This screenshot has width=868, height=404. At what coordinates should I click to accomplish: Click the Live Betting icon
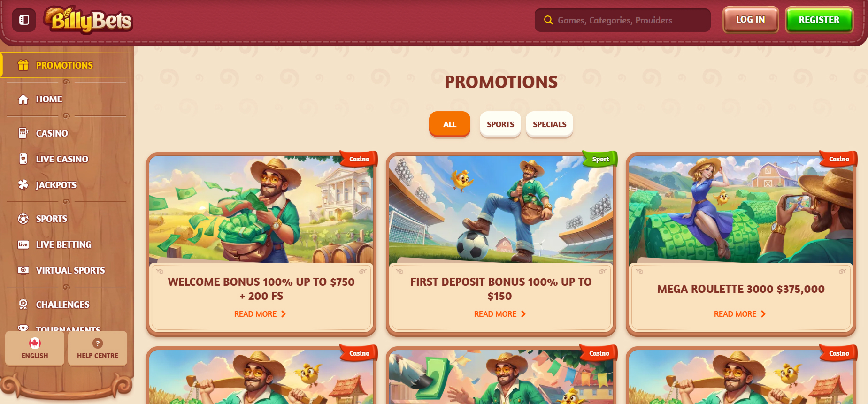(23, 244)
